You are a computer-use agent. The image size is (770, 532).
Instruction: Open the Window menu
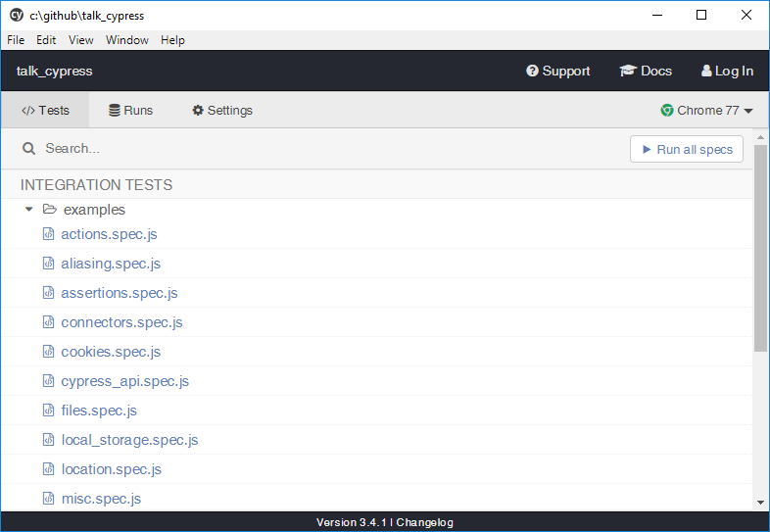pos(127,40)
